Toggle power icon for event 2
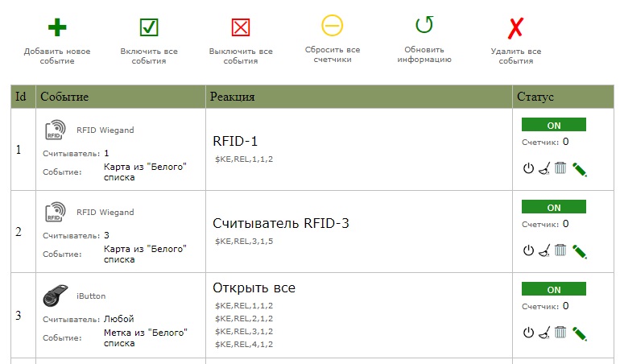 pyautogui.click(x=529, y=250)
